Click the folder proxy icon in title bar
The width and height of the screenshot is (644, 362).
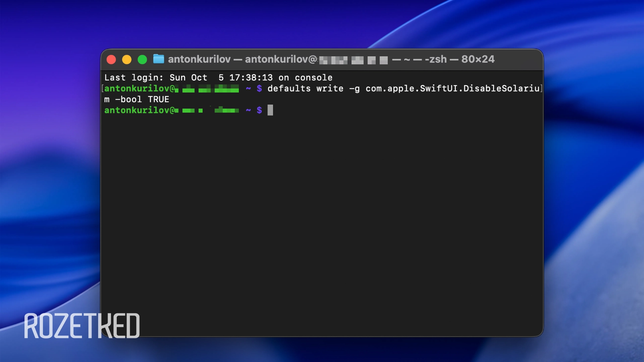click(x=159, y=59)
